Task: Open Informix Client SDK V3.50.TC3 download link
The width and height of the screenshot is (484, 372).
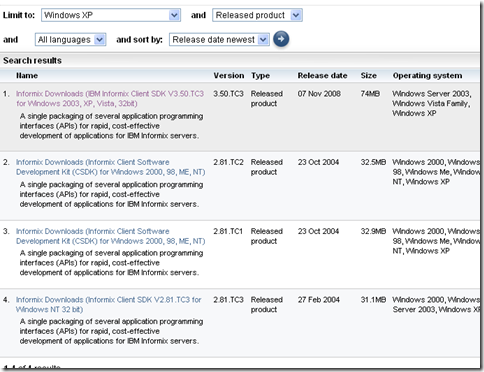Action: [x=110, y=98]
